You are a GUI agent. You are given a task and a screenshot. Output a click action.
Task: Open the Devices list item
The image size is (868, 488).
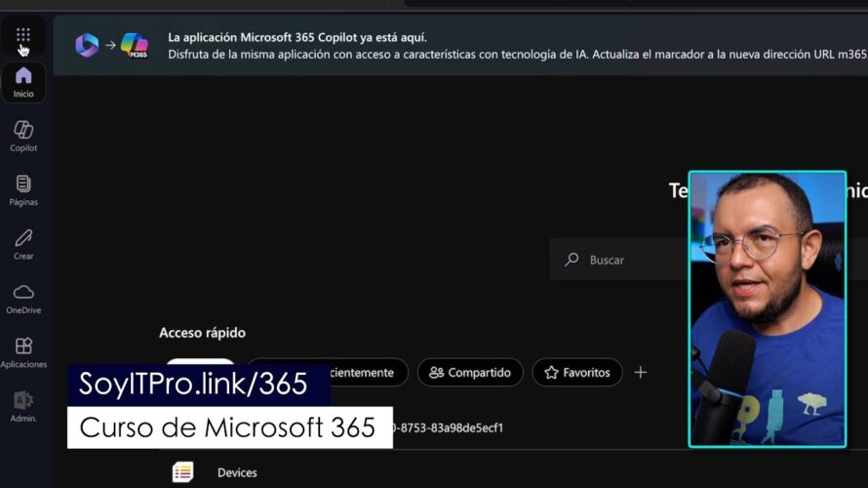pos(237,472)
